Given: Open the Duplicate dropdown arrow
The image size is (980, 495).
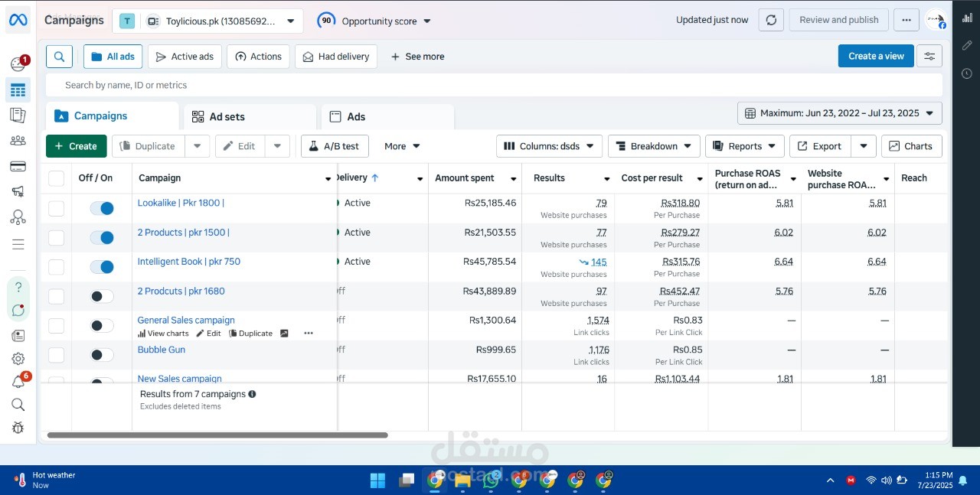Looking at the screenshot, I should point(197,146).
